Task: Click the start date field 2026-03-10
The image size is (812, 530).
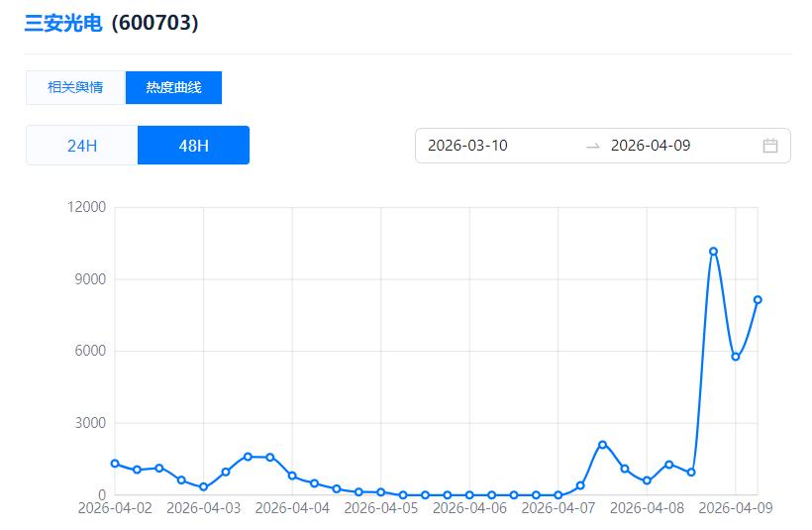Action: point(468,146)
